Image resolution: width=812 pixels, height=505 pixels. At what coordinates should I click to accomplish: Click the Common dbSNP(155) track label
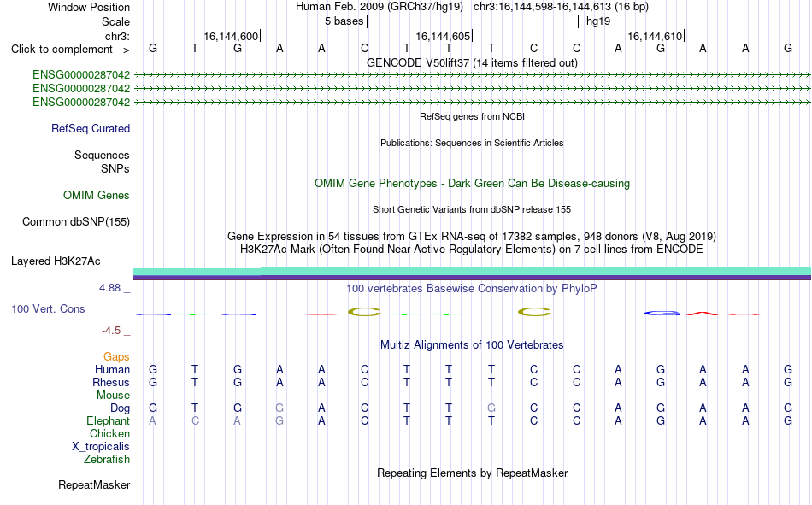click(76, 221)
